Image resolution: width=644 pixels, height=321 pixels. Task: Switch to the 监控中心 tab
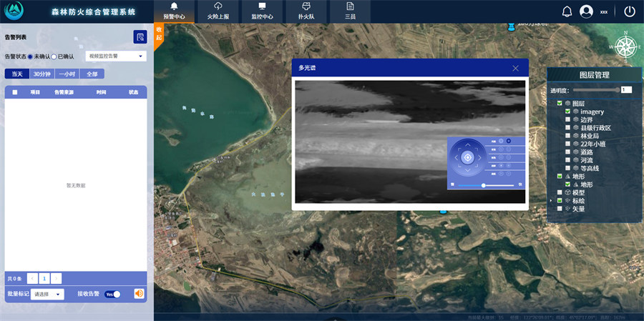click(x=262, y=11)
